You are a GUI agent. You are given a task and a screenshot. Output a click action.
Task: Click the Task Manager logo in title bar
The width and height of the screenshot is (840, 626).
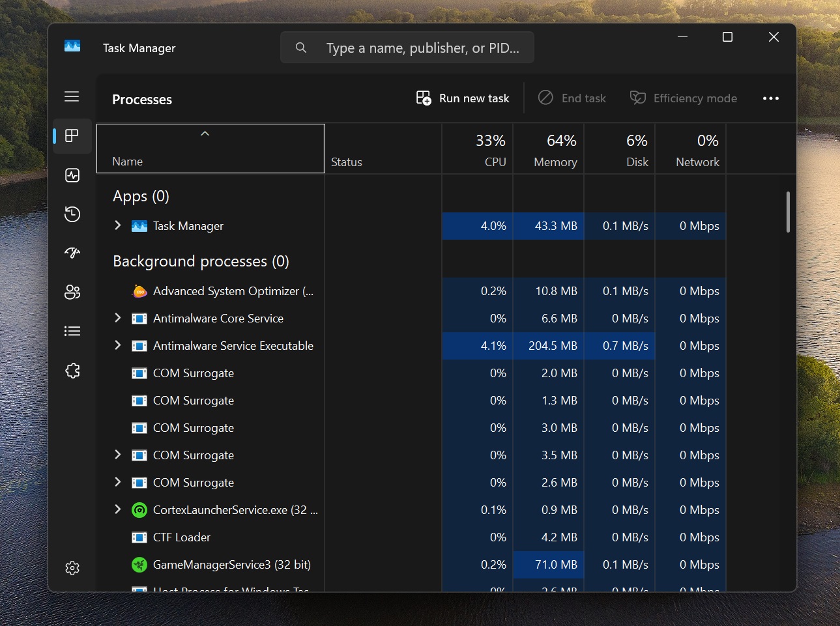coord(72,46)
